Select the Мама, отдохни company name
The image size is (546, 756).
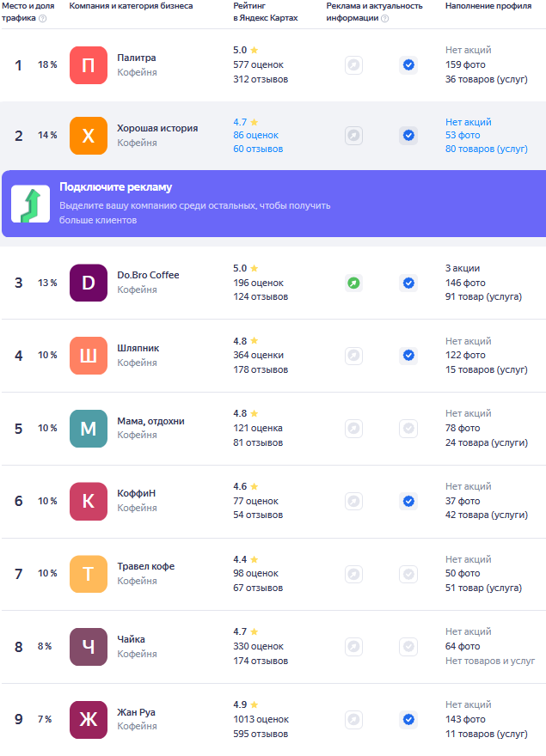(151, 421)
